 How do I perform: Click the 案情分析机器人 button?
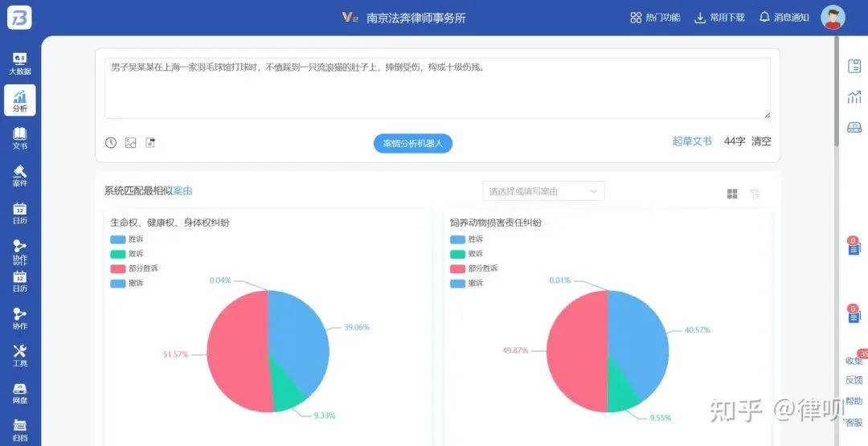(x=413, y=143)
